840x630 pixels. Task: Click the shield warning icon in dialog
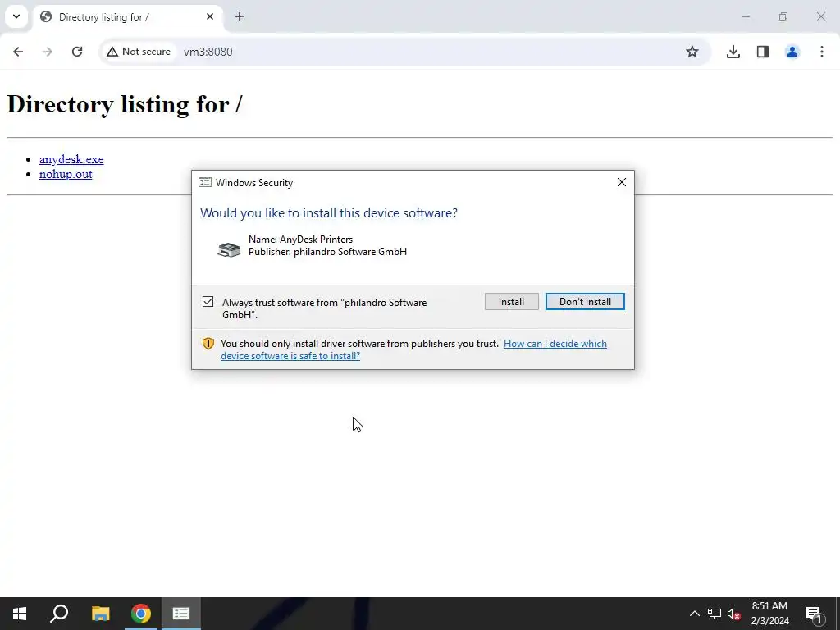click(208, 344)
